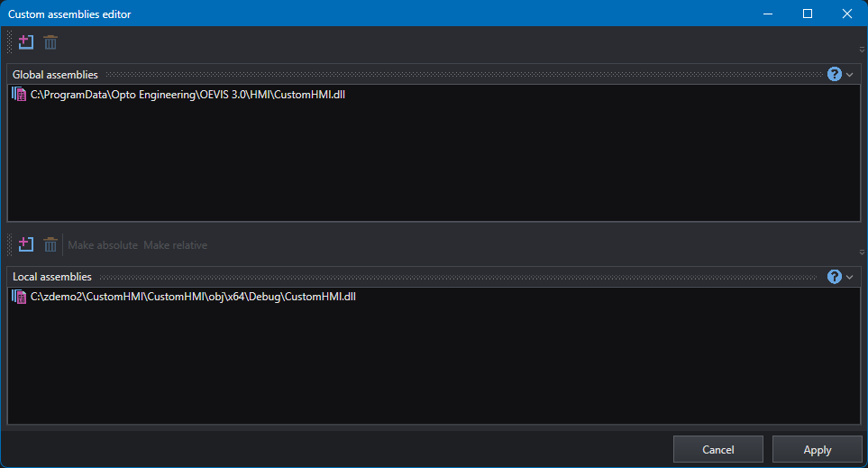Screen dimensions: 868x468
Task: Close the Custom assemblies editor window
Action: [847, 14]
